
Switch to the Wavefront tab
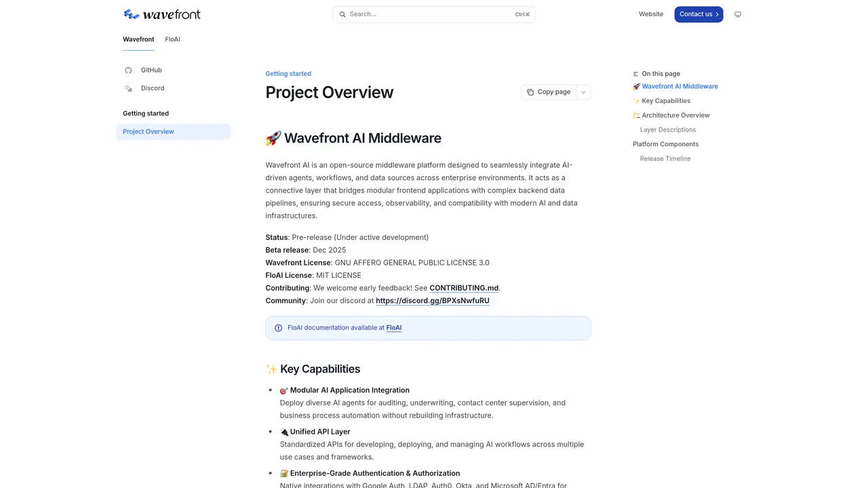(138, 39)
